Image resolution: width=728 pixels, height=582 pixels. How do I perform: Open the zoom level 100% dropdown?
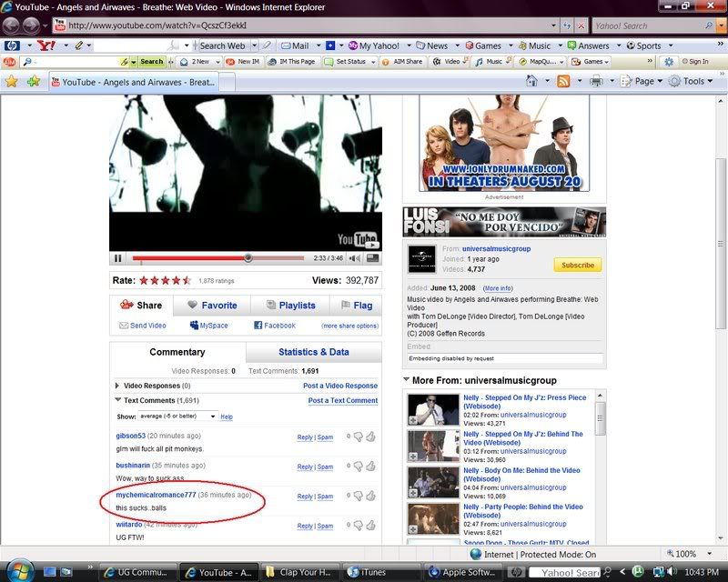pyautogui.click(x=710, y=553)
